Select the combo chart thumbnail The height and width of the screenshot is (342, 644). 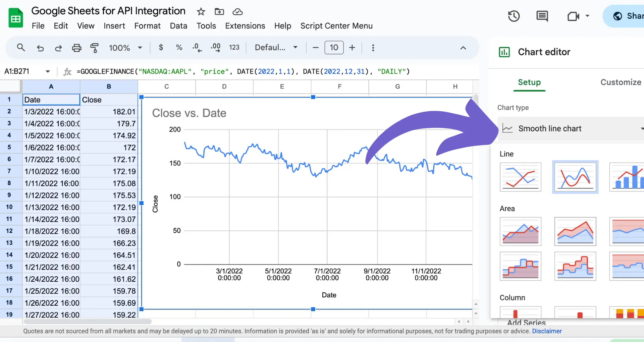point(627,177)
